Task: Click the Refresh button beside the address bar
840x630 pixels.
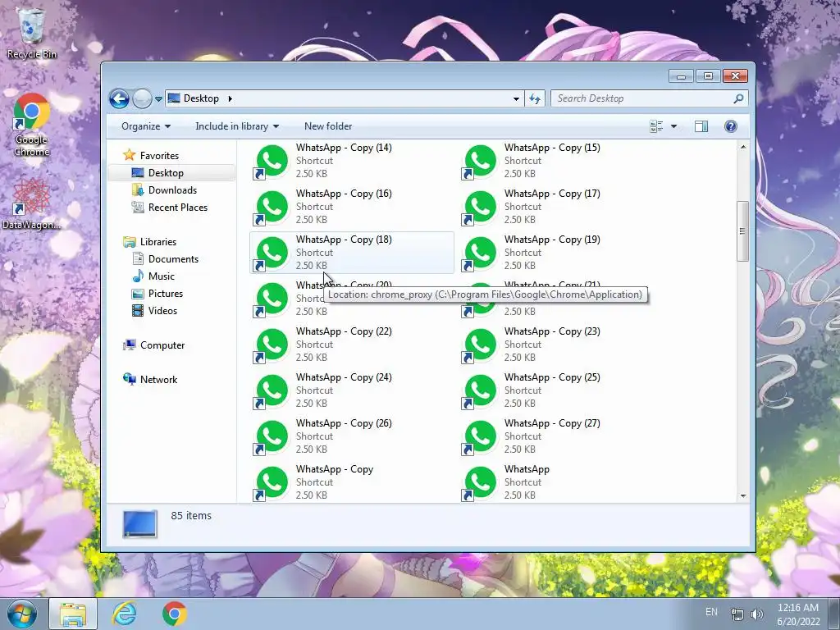Action: (535, 98)
